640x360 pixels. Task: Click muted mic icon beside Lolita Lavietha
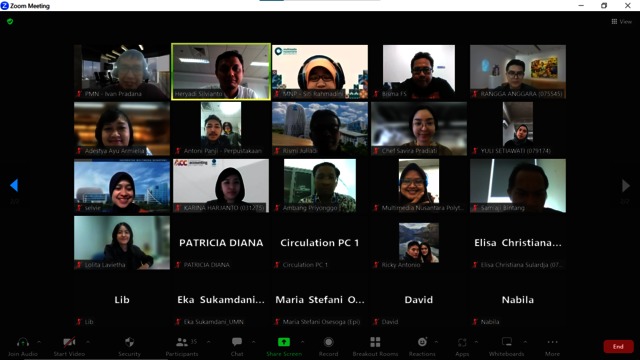coord(79,264)
